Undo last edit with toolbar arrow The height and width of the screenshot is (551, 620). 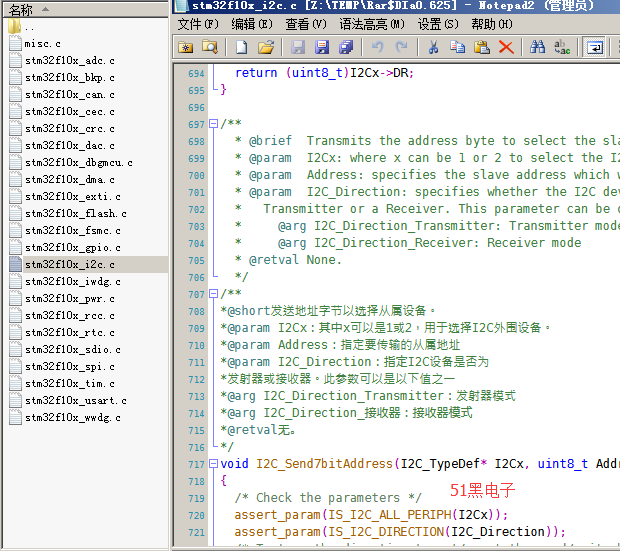pyautogui.click(x=378, y=47)
